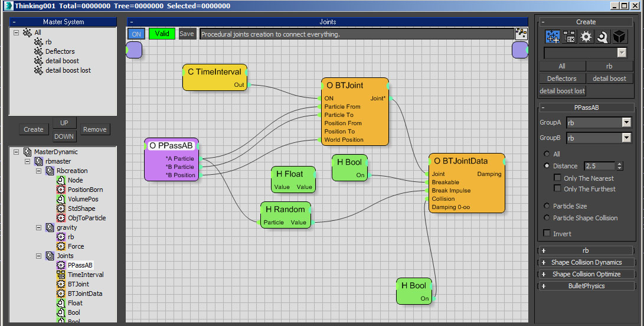The width and height of the screenshot is (644, 326).
Task: Click the detail boost lost button in Create
Action: [563, 91]
